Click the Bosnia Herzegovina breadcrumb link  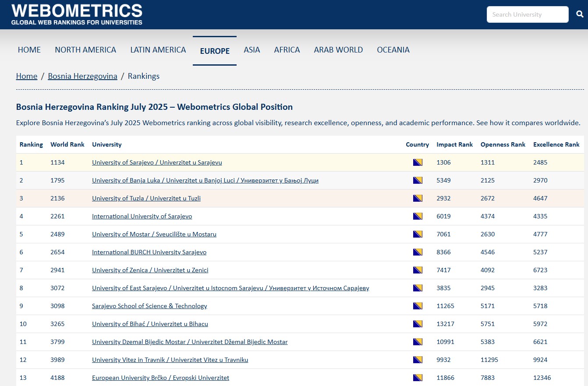click(x=82, y=76)
